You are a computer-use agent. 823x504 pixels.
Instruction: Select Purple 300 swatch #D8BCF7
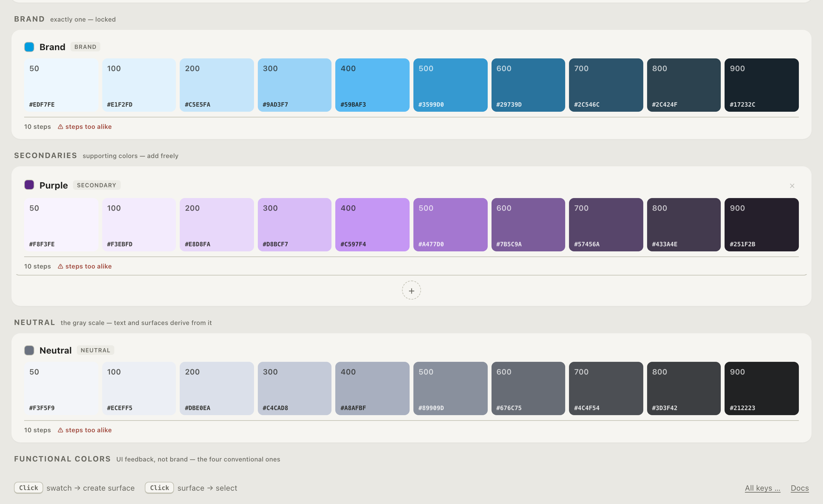tap(295, 225)
